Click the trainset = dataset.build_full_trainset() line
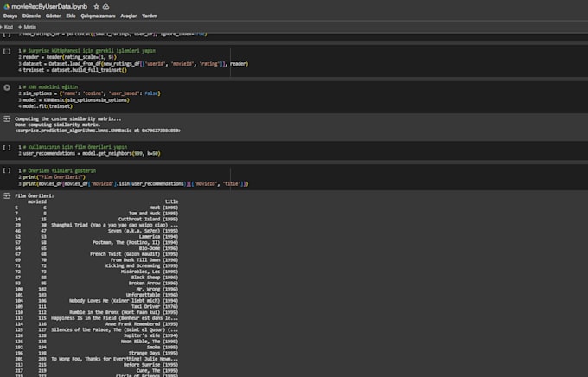The width and height of the screenshot is (588, 377). pos(75,70)
